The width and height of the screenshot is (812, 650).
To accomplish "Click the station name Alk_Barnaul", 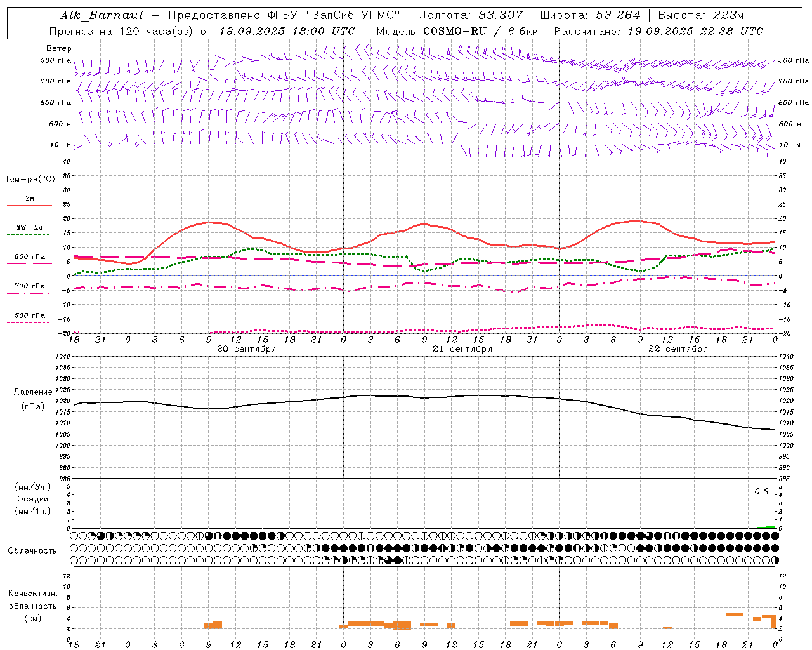I will pyautogui.click(x=101, y=15).
